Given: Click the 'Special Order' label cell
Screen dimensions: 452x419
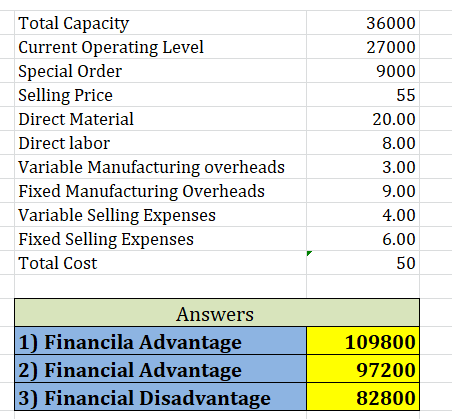Looking at the screenshot, I should [160, 71].
